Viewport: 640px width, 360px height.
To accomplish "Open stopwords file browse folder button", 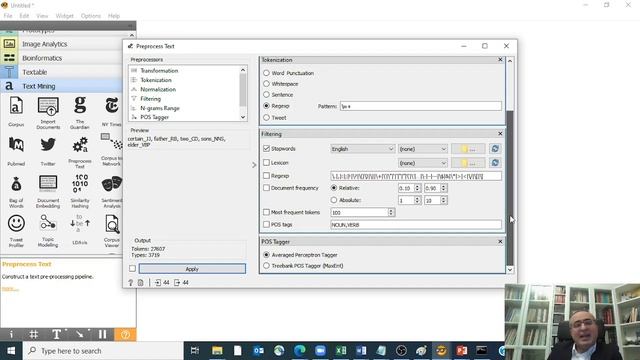I will pyautogui.click(x=468, y=149).
